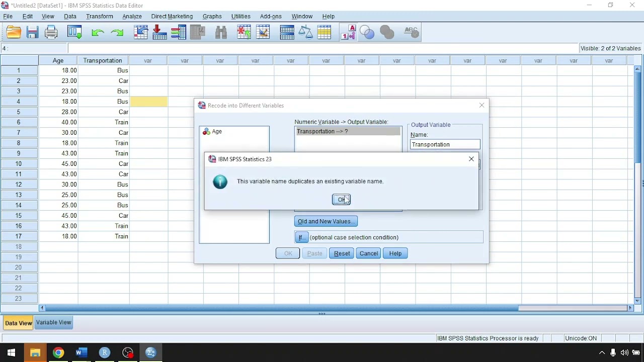
Task: Click the volume icon in system tray
Action: click(624, 353)
